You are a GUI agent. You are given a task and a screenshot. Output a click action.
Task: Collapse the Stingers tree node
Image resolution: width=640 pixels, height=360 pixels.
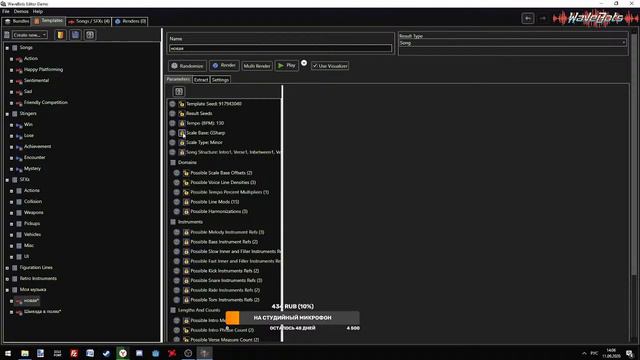point(7,114)
